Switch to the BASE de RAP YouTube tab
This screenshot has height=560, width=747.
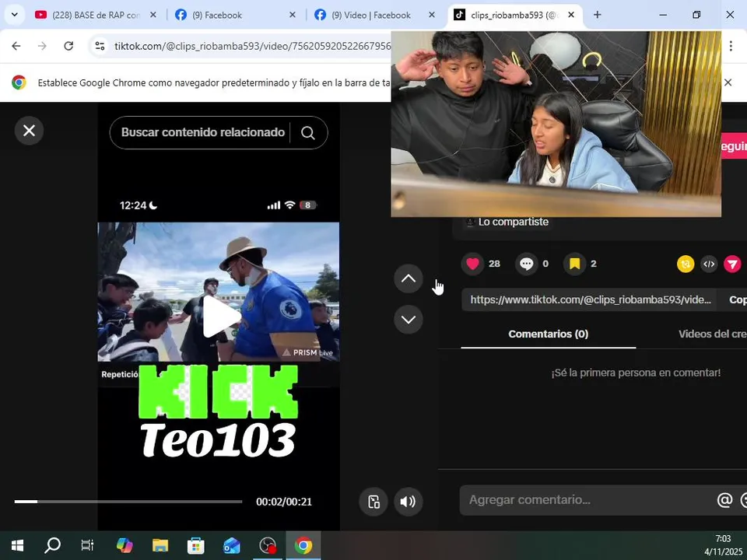(96, 16)
